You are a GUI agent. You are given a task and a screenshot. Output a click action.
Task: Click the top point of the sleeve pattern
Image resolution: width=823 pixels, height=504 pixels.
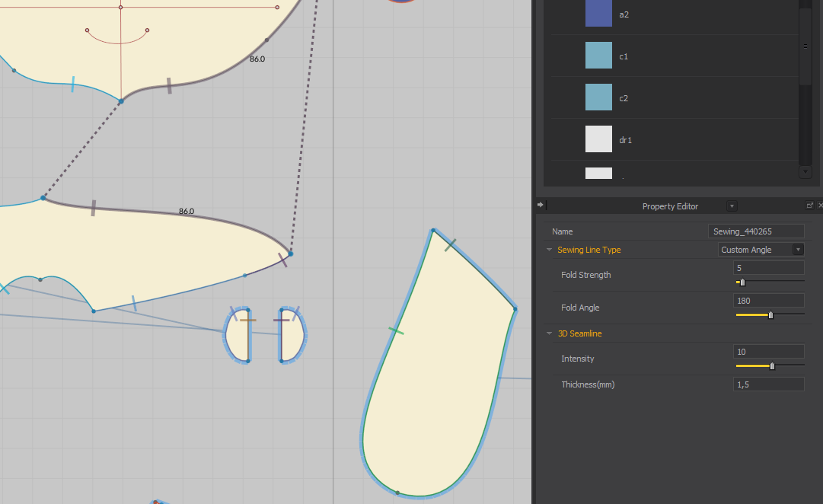(433, 231)
